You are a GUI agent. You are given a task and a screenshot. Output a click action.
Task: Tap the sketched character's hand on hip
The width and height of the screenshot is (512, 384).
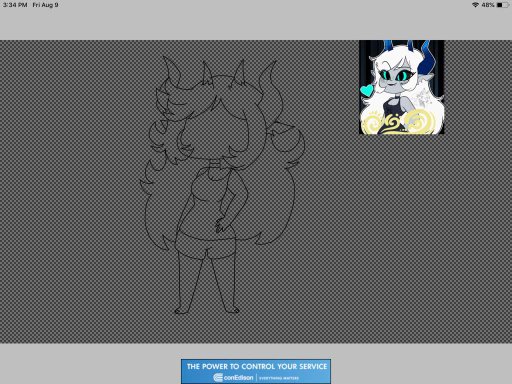pyautogui.click(x=222, y=226)
